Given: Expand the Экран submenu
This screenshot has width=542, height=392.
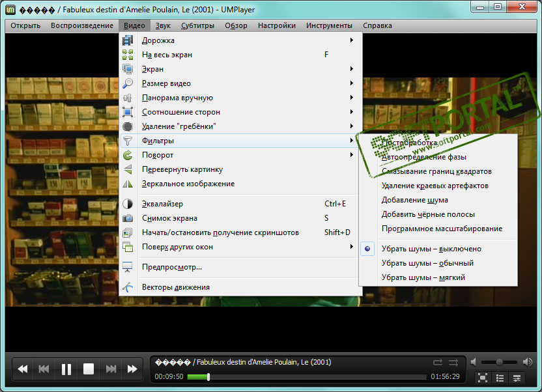Looking at the screenshot, I should [x=352, y=69].
